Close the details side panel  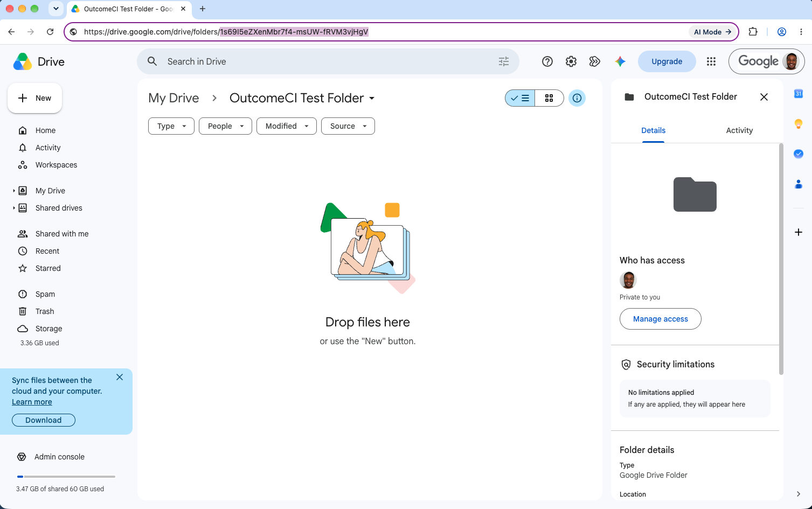[764, 97]
